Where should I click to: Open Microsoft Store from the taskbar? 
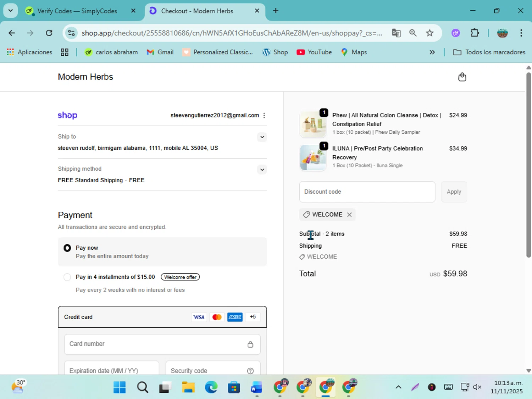[x=234, y=387]
